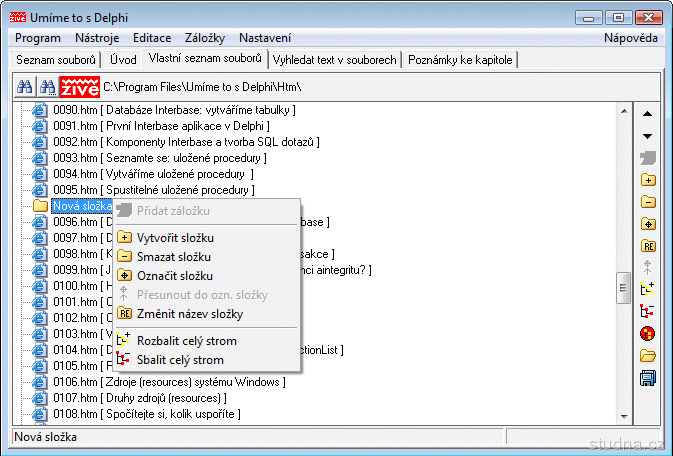Select 0095.htm Spustitelné uložené procedury entry
673x456 pixels.
coord(154,190)
